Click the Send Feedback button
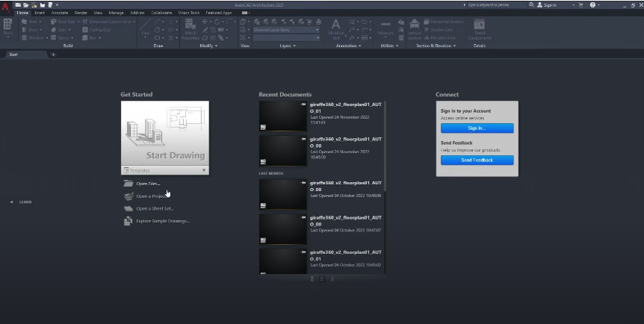This screenshot has height=324, width=644. (x=476, y=160)
